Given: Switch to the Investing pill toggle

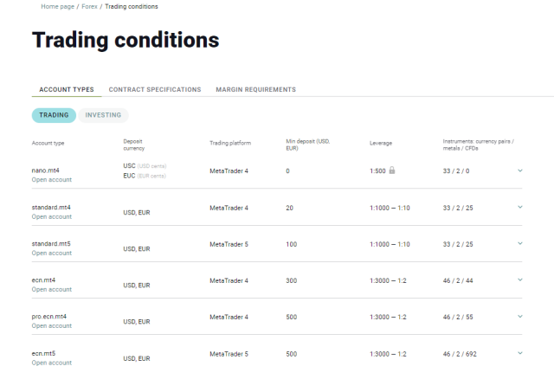Looking at the screenshot, I should tap(103, 115).
